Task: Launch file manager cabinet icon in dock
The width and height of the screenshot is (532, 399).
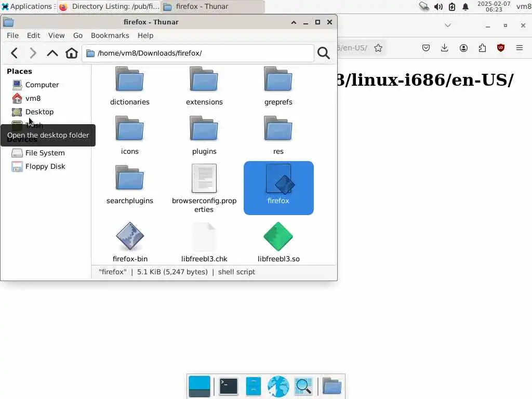Action: tap(254, 387)
